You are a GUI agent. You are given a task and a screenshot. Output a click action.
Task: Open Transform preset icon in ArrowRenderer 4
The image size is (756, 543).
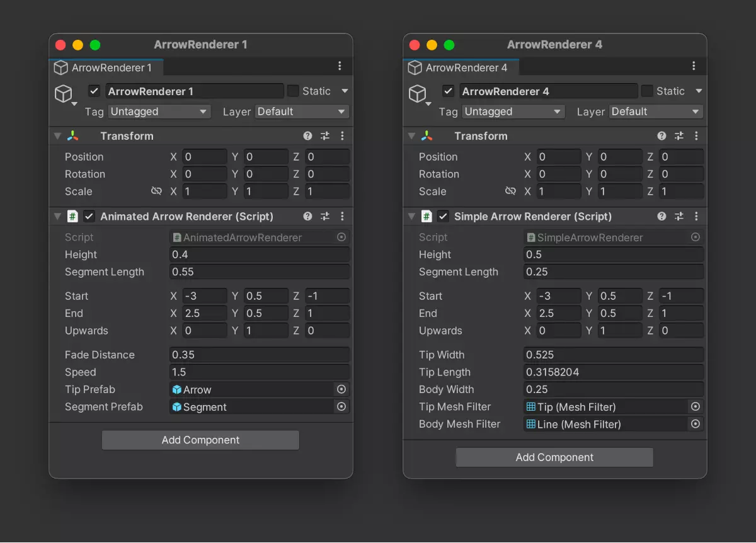679,136
